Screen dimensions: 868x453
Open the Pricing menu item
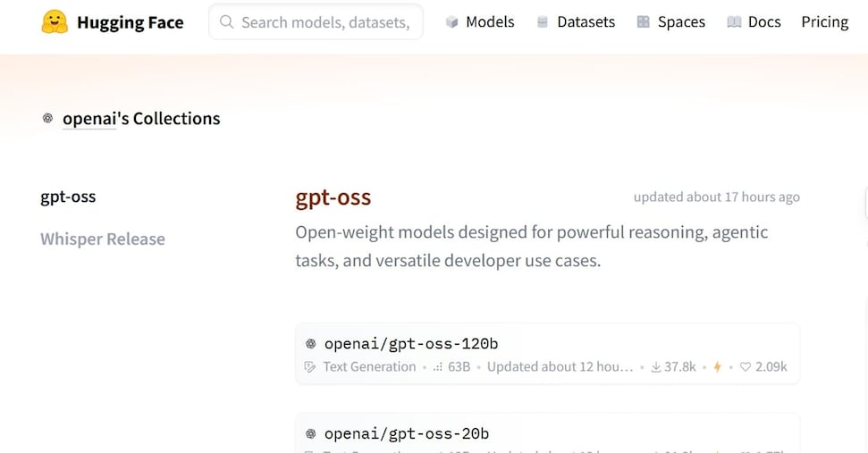(x=825, y=22)
